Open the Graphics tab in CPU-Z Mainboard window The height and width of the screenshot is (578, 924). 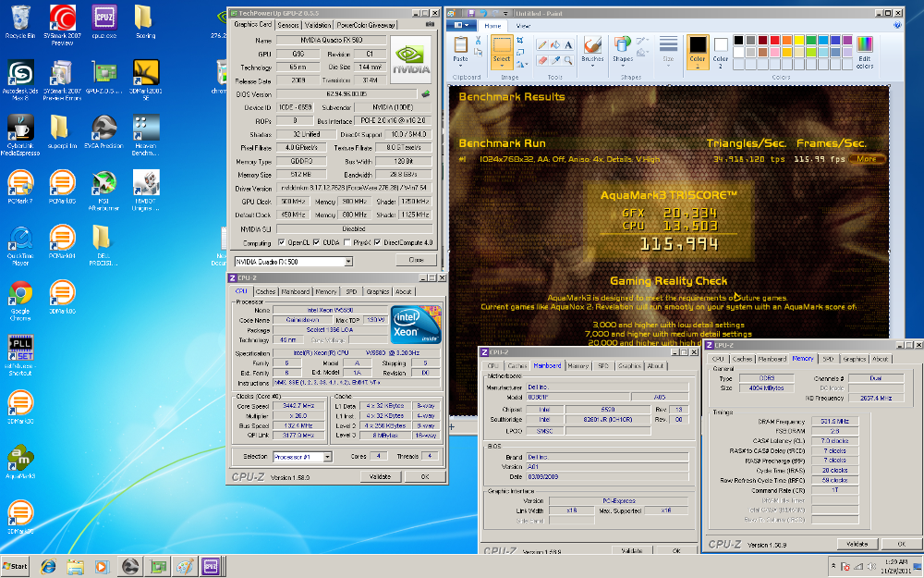pos(628,366)
